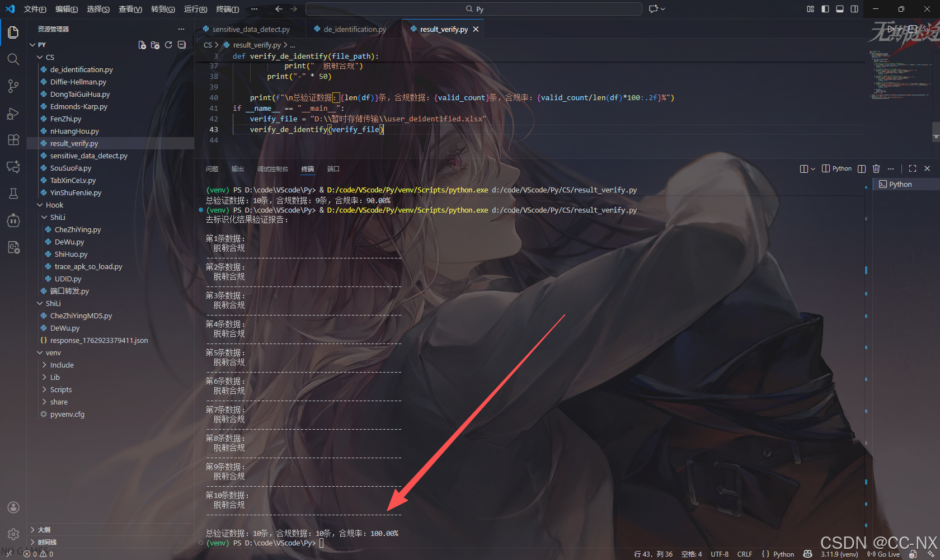Click the command center search box
Screen dimensions: 940x560
click(474, 9)
